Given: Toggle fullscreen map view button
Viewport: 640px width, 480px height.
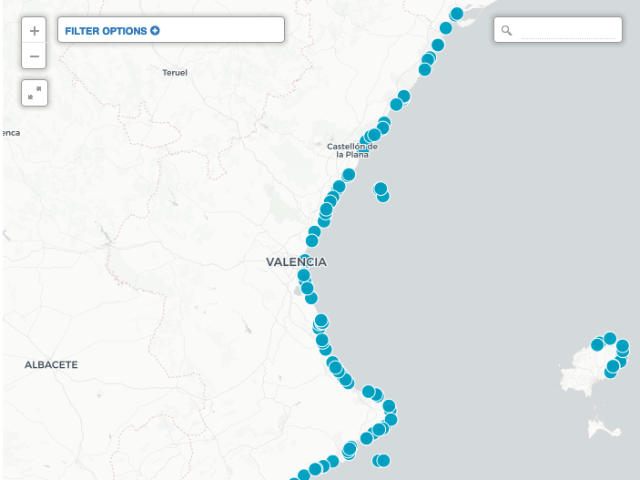Looking at the screenshot, I should 34,93.
